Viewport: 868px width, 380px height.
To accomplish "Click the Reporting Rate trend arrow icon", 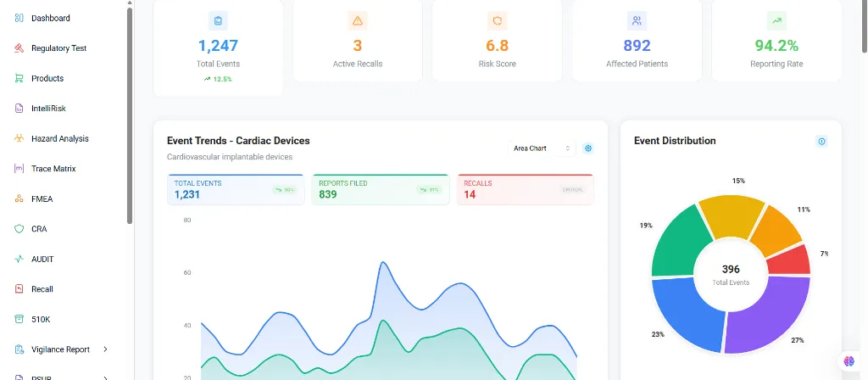I will click(776, 21).
